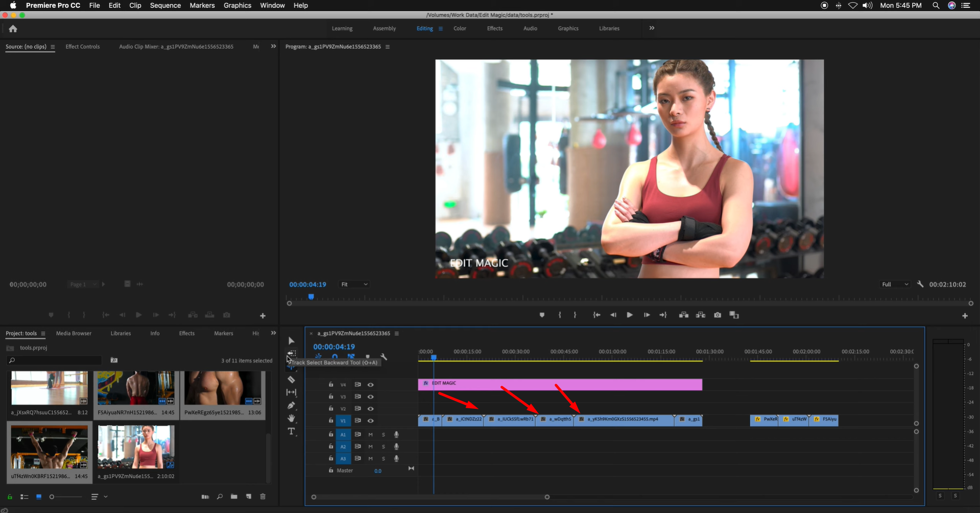
Task: Select the Pen tool in the timeline toolbar
Action: 292,405
